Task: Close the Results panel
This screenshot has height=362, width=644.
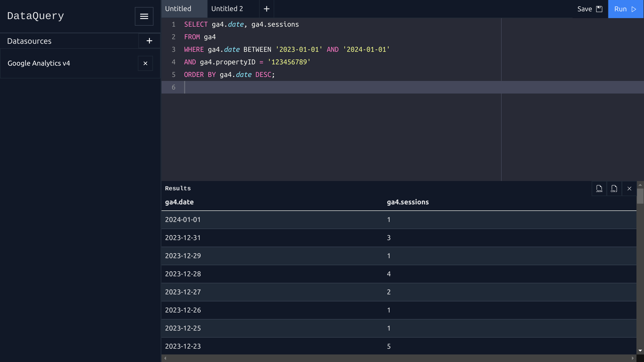Action: 629,189
